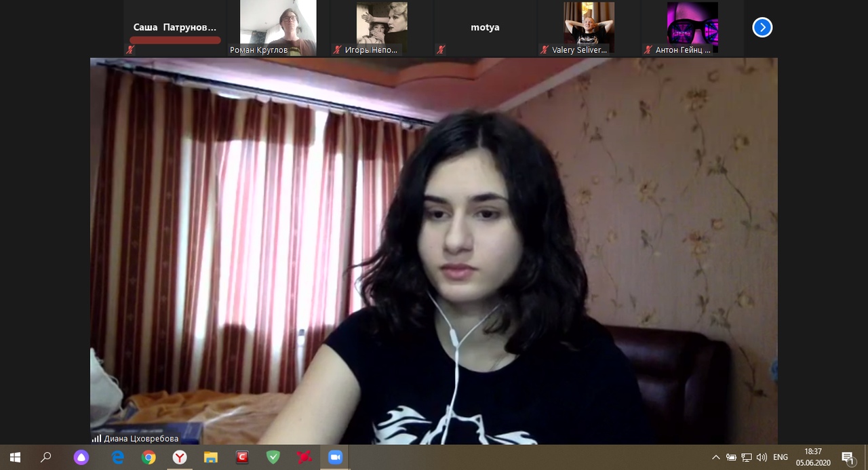Image resolution: width=868 pixels, height=470 pixels.
Task: Select the motya participant tile
Action: (x=485, y=28)
